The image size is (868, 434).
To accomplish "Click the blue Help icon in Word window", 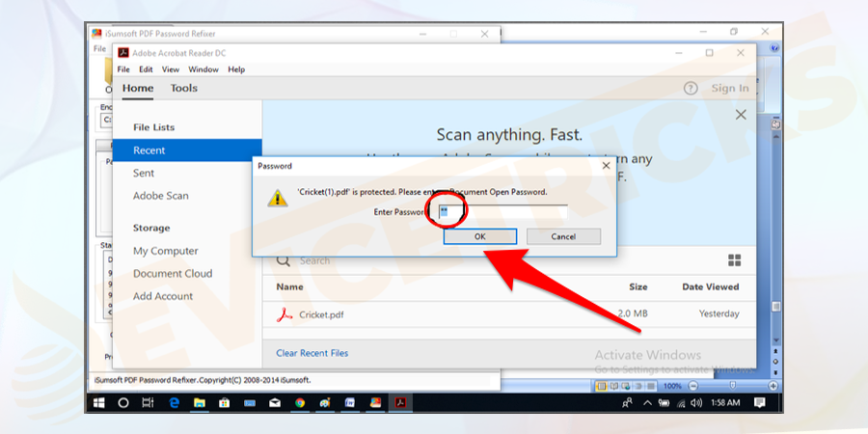I will coord(775,47).
